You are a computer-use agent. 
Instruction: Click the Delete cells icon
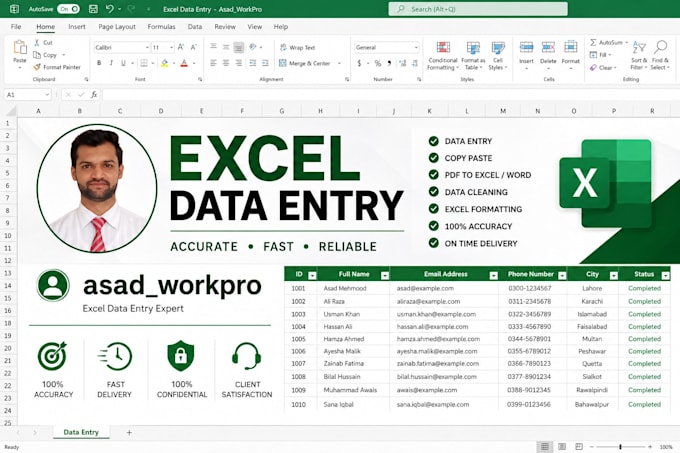click(548, 47)
